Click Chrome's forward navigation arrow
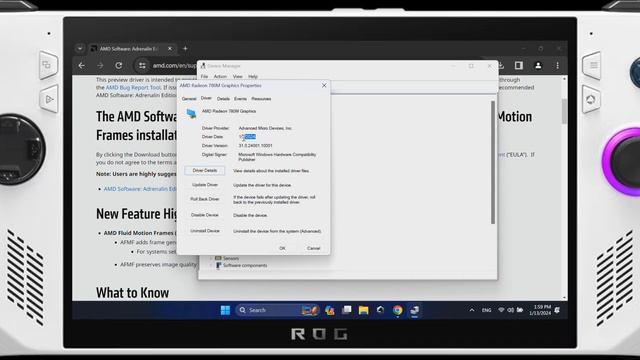This screenshot has width=640, height=360. click(x=100, y=65)
